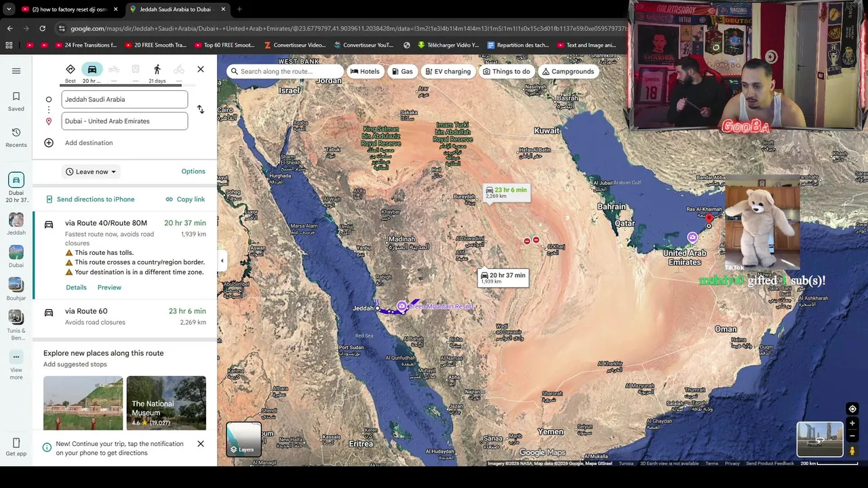Open Dubai directions sidebar shortcut
868x488 pixels.
point(16,187)
